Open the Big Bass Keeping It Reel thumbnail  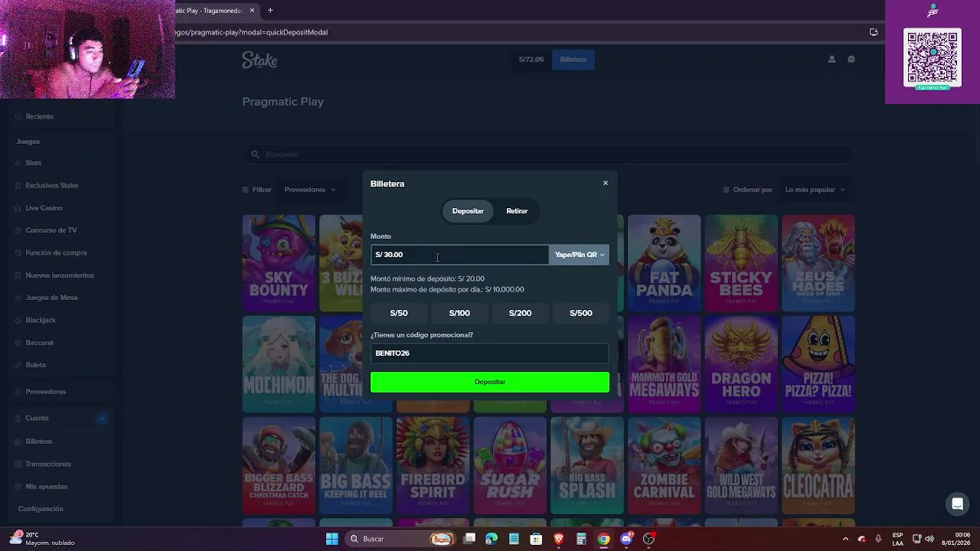point(356,465)
